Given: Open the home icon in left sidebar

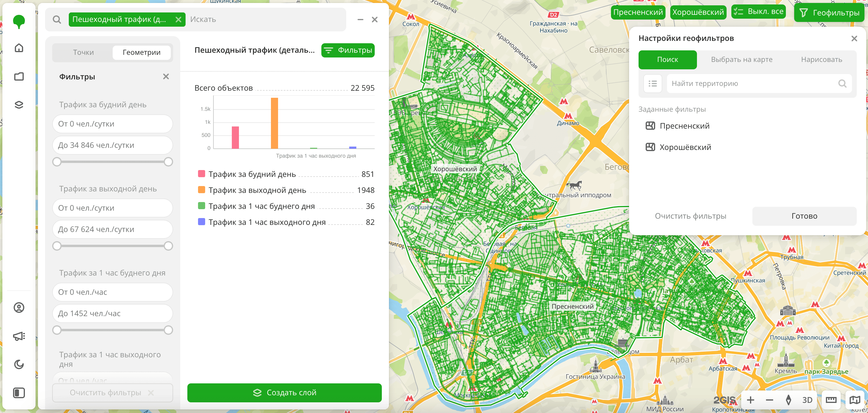Looking at the screenshot, I should point(19,48).
